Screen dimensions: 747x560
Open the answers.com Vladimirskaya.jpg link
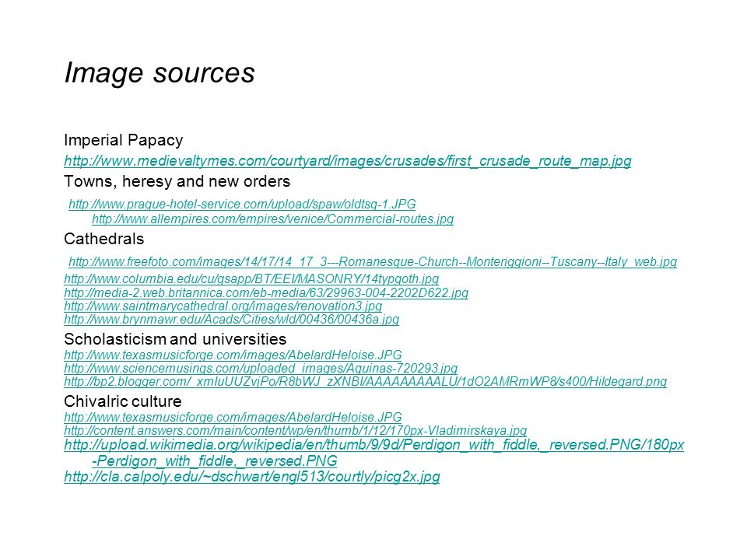[296, 430]
